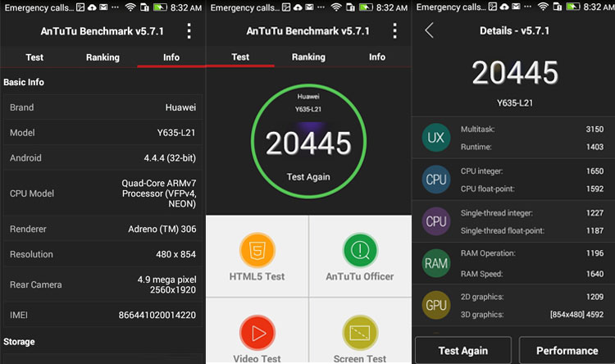Viewport: 615px width, 364px height.
Task: Tap Y635-L21 label under Details score
Action: pyautogui.click(x=515, y=102)
